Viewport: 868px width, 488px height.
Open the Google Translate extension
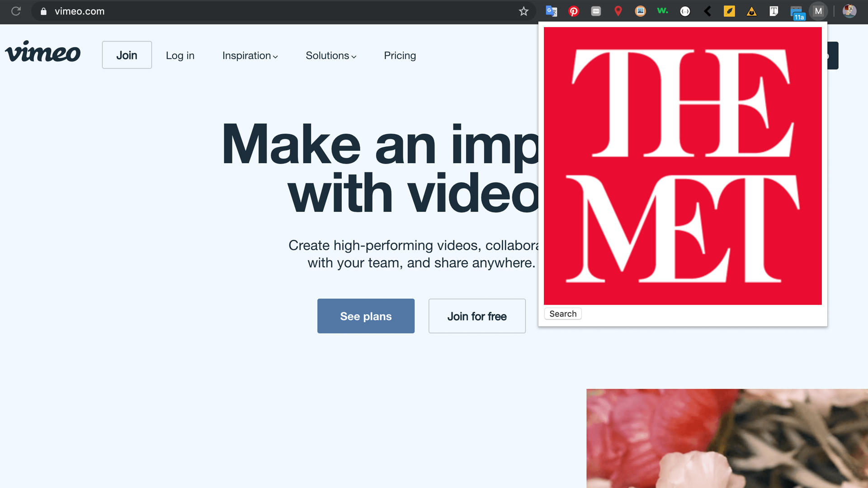point(551,11)
